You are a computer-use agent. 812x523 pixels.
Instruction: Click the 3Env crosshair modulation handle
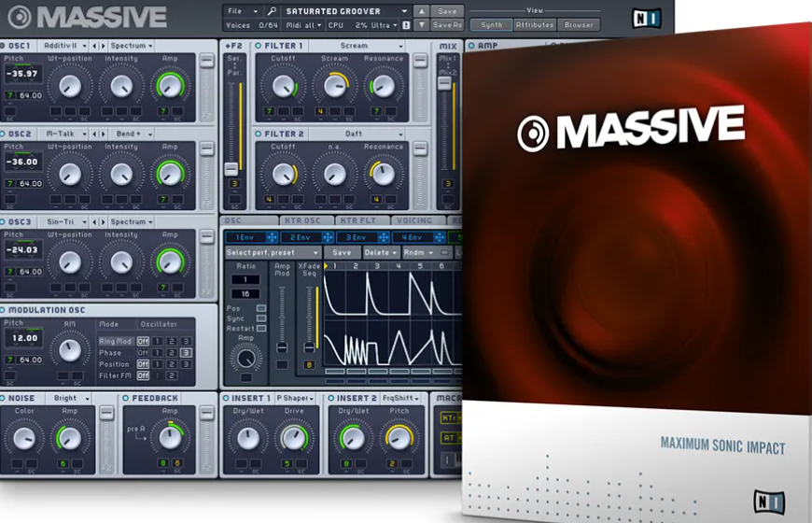click(384, 237)
